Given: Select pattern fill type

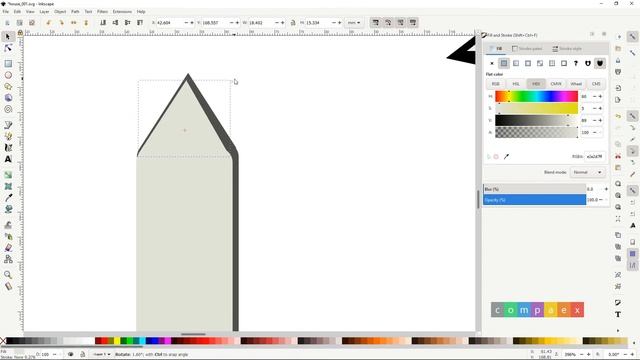Looking at the screenshot, I should (x=552, y=63).
